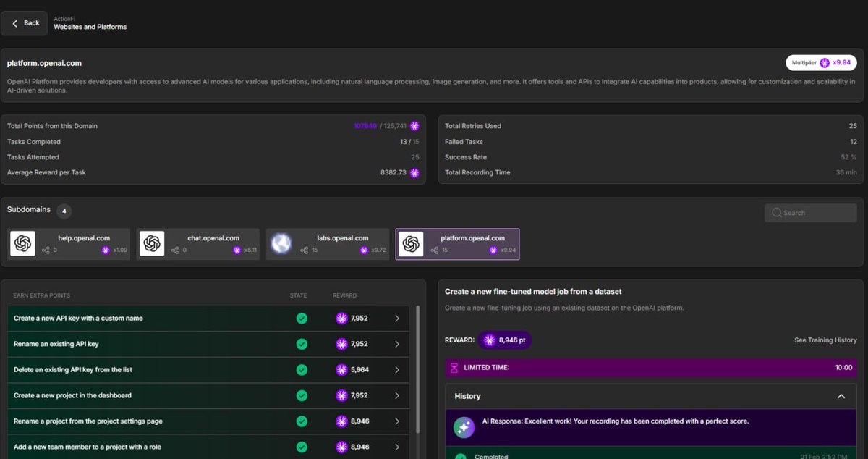This screenshot has height=459, width=868.
Task: Expand chevron for 'Create a new API key' task
Action: 396,319
